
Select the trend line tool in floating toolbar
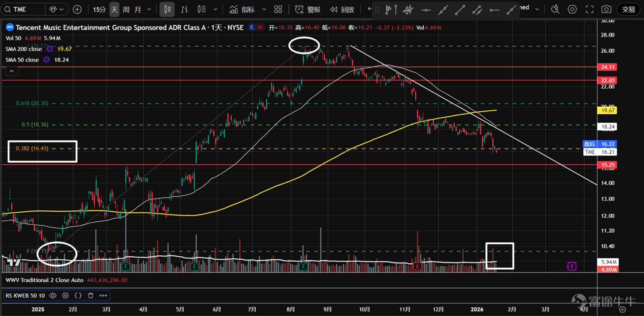click(x=460, y=10)
